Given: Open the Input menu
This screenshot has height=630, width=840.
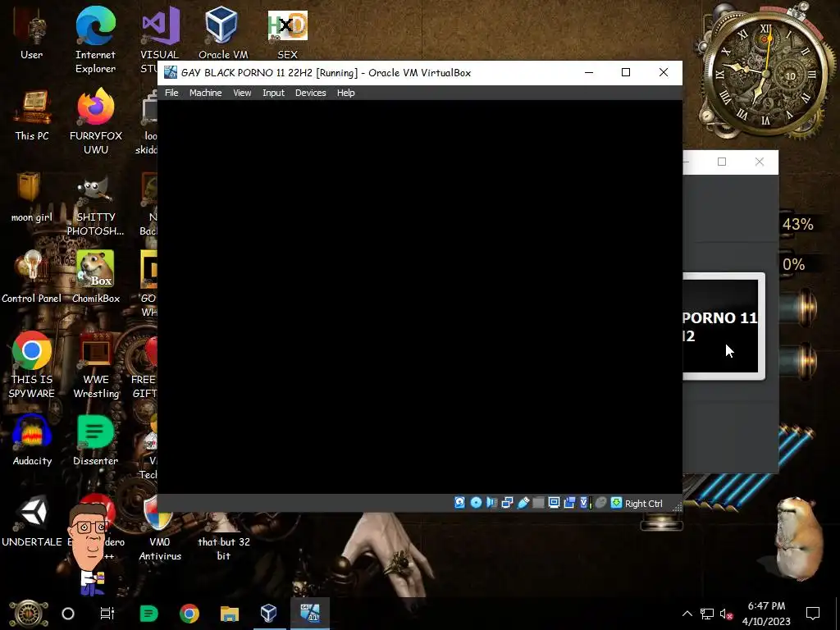Looking at the screenshot, I should (273, 93).
